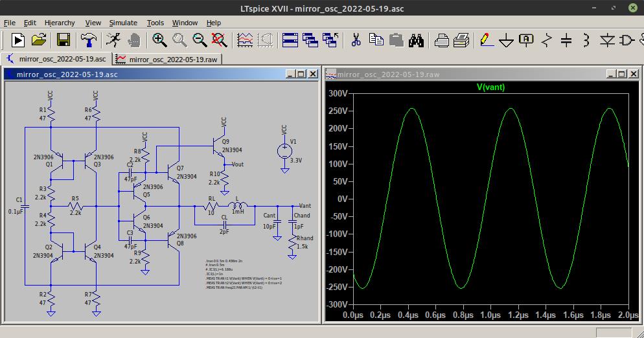The image size is (644, 338).
Task: Zoom in with the plus magnifier icon
Action: pyautogui.click(x=159, y=40)
